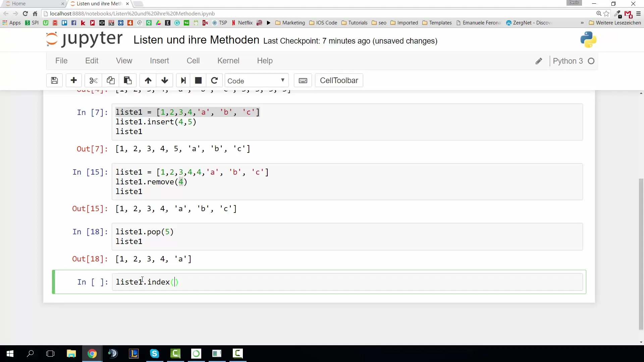Open the command palette keyboard icon
The width and height of the screenshot is (644, 362).
click(303, 80)
